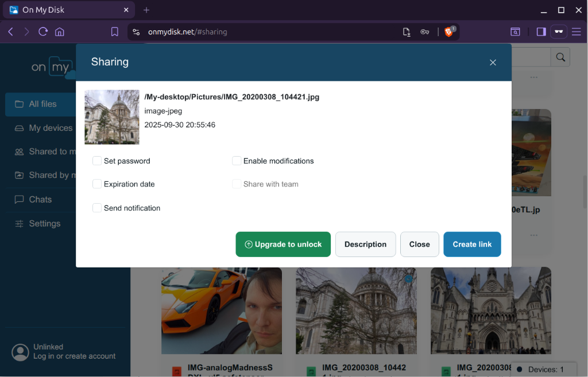Toggle the browser sidebar panel
Viewport: 588px width, 377px height.
coord(541,32)
